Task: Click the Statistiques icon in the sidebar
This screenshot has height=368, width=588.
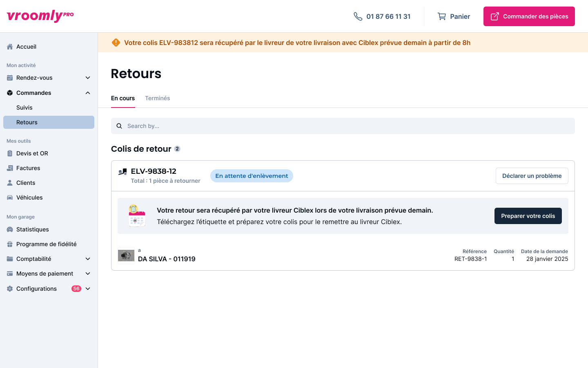Action: [x=10, y=229]
